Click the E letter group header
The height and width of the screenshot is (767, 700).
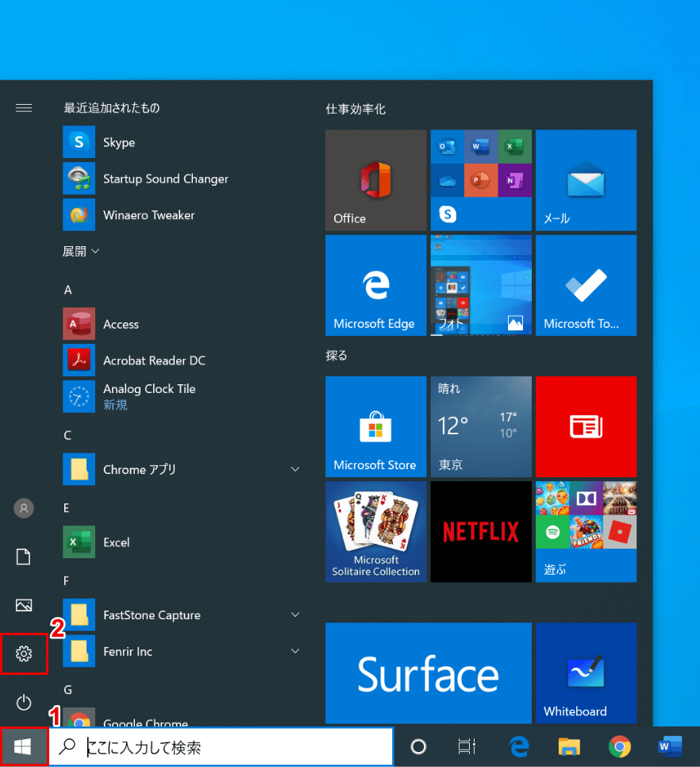67,507
